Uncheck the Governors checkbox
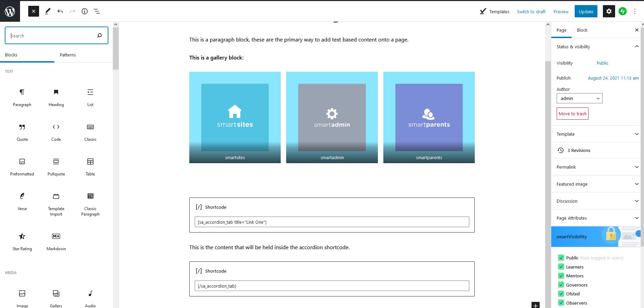This screenshot has height=308, width=644. tap(561, 285)
